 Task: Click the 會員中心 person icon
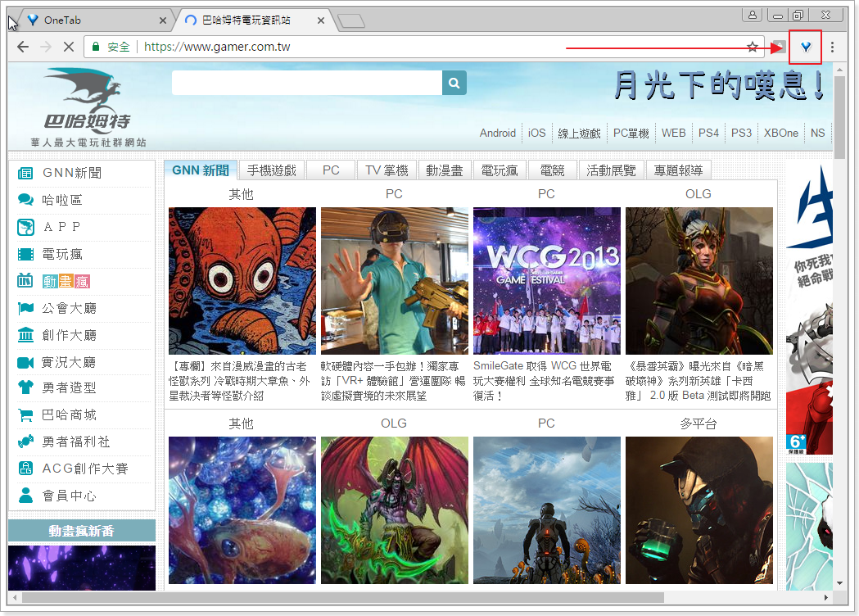[x=25, y=496]
